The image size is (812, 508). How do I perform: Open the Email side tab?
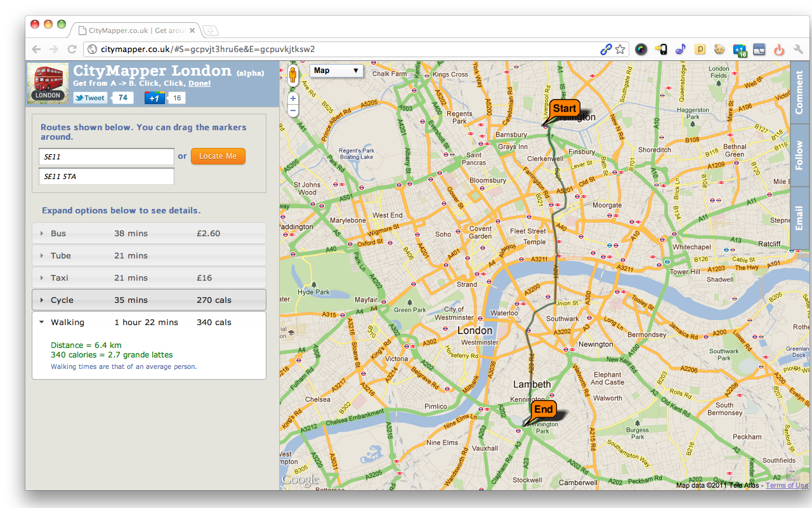(x=799, y=218)
